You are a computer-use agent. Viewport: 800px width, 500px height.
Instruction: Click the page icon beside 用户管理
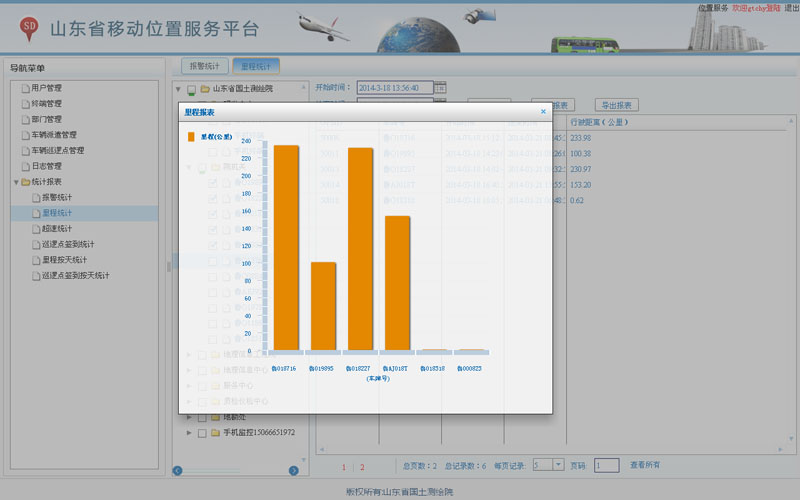[26, 88]
